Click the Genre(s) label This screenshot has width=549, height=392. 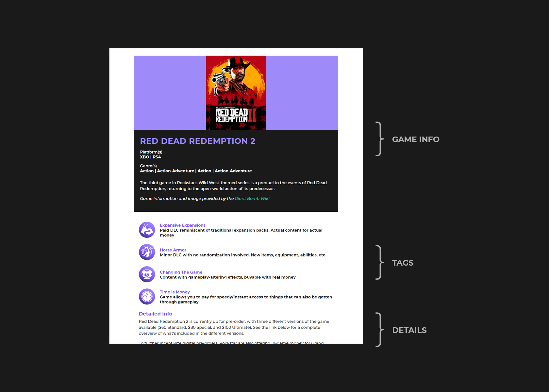coord(148,166)
